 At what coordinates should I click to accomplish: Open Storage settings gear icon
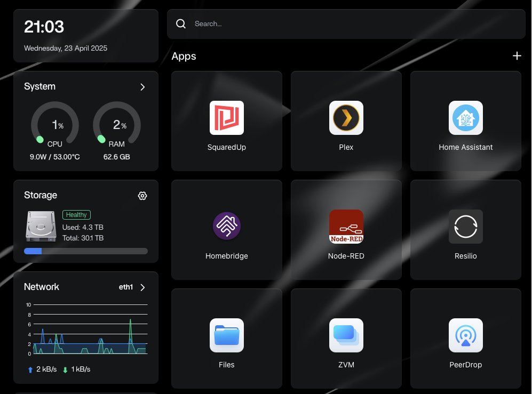tap(142, 196)
